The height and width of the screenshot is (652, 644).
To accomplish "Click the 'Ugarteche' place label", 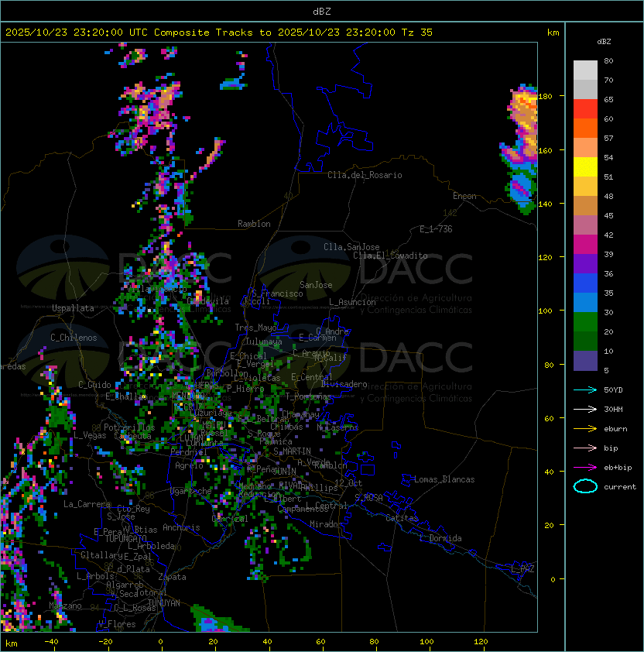I will [191, 491].
